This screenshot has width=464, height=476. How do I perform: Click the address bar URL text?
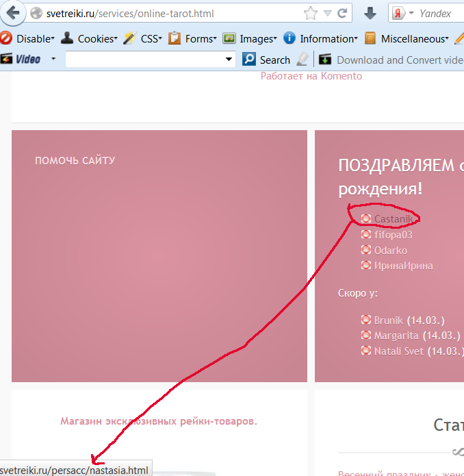[x=130, y=14]
